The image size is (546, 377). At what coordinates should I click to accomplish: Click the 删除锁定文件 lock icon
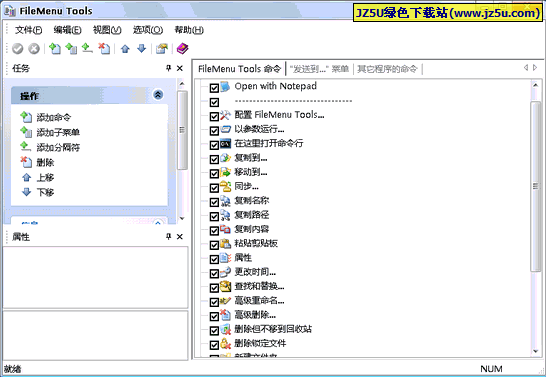[226, 344]
